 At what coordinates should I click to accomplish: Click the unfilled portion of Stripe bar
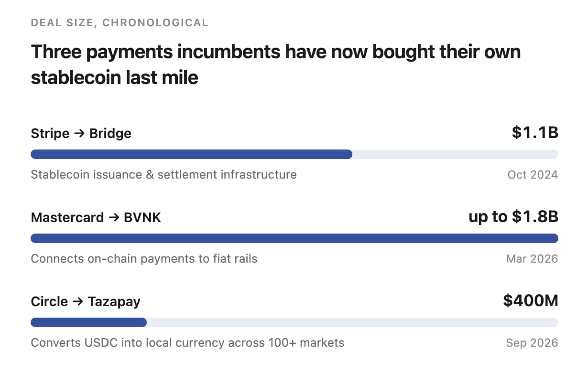[455, 154]
